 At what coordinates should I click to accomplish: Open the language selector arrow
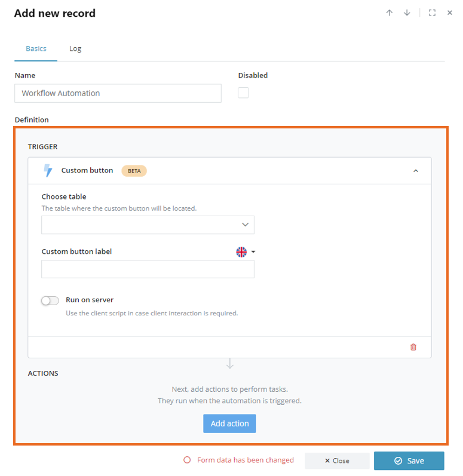pos(253,251)
